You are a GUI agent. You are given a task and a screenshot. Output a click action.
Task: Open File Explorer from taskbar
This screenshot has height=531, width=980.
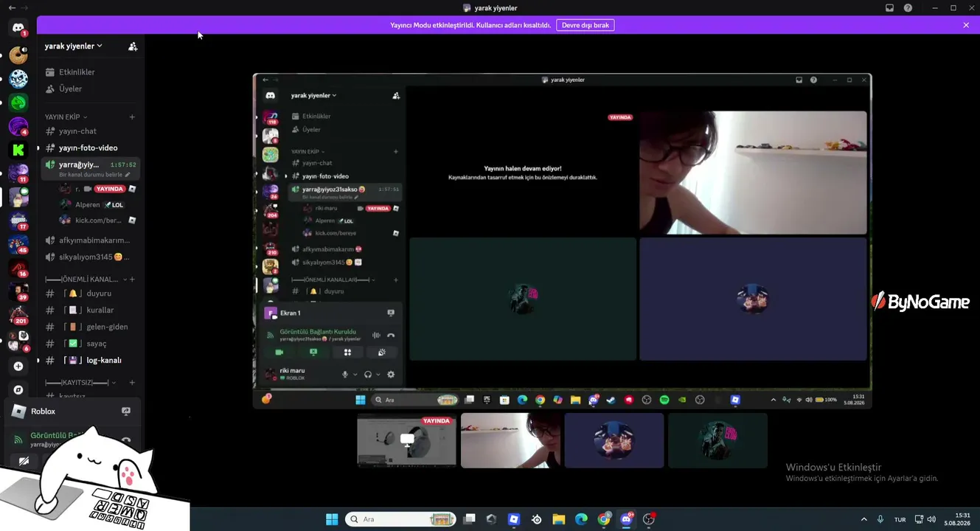559,519
